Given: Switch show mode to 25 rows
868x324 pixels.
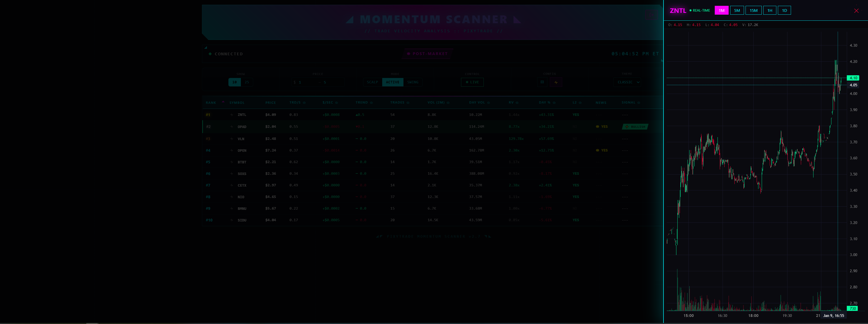Looking at the screenshot, I should (247, 82).
